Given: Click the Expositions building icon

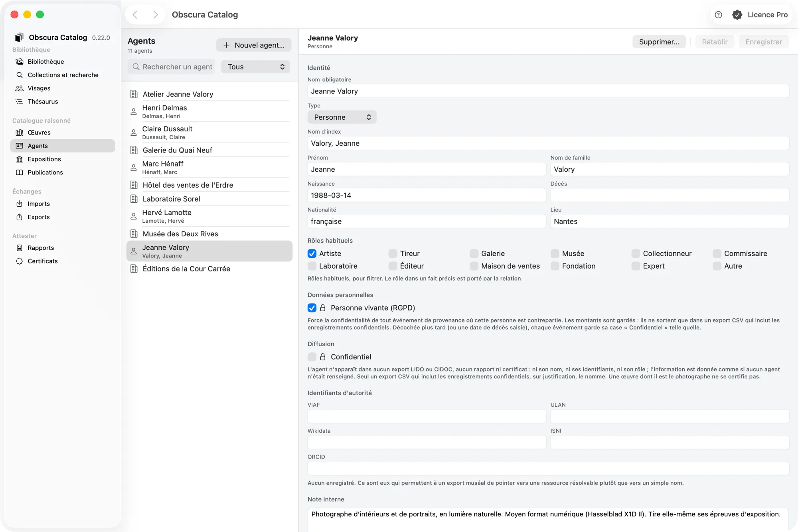Looking at the screenshot, I should tap(19, 159).
